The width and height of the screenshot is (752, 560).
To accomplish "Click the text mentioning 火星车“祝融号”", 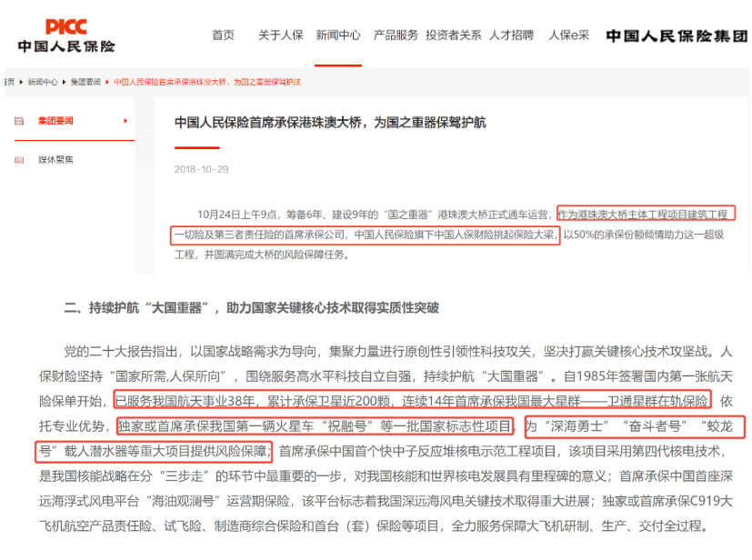I will pyautogui.click(x=316, y=425).
